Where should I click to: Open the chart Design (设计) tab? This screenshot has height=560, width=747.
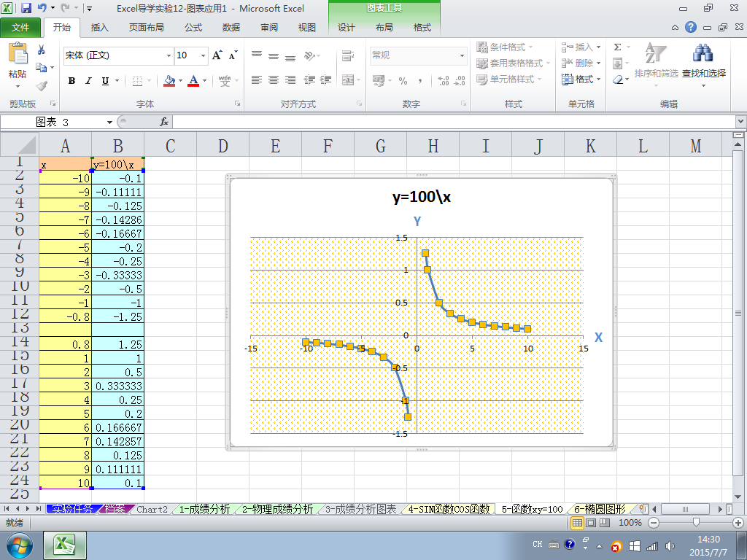click(347, 28)
